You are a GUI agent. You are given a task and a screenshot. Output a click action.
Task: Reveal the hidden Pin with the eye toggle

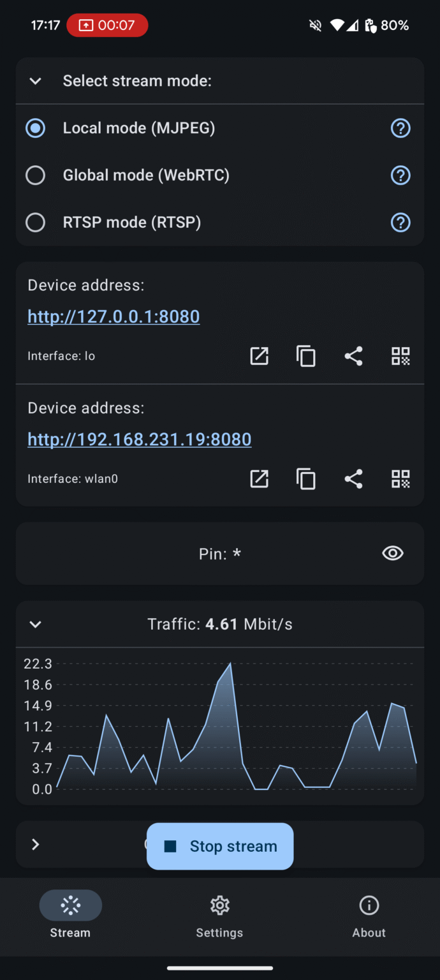(x=392, y=553)
